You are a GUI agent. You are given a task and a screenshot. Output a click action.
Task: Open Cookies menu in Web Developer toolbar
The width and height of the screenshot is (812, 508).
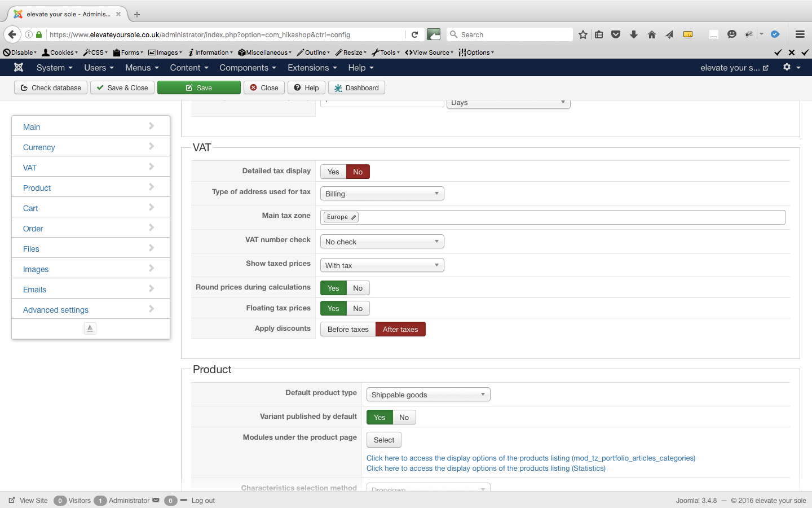(x=60, y=52)
